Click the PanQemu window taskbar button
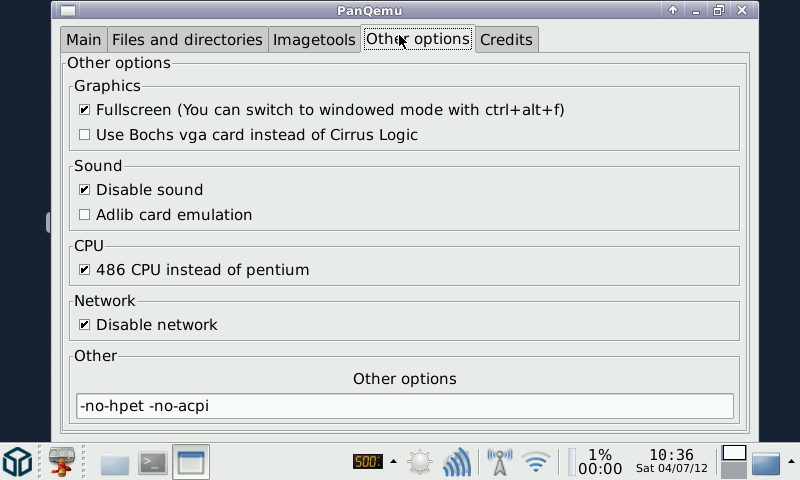 click(x=190, y=462)
